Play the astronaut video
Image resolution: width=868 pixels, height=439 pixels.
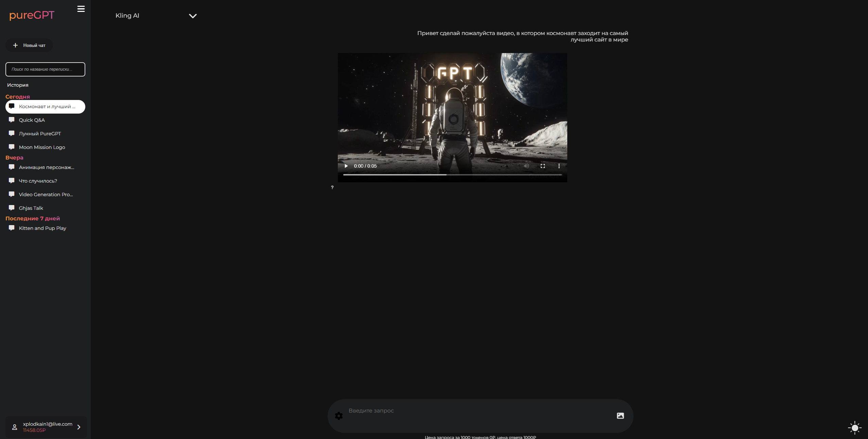click(x=346, y=166)
